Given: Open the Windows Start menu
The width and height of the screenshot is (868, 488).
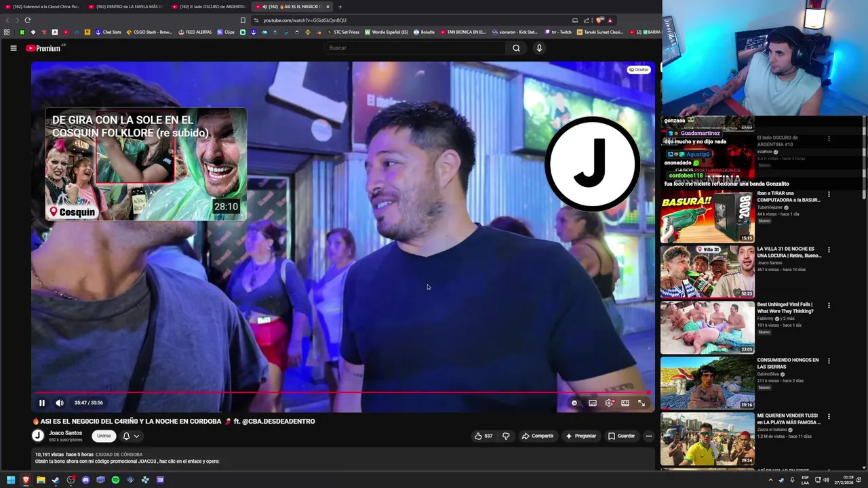Looking at the screenshot, I should (x=11, y=480).
